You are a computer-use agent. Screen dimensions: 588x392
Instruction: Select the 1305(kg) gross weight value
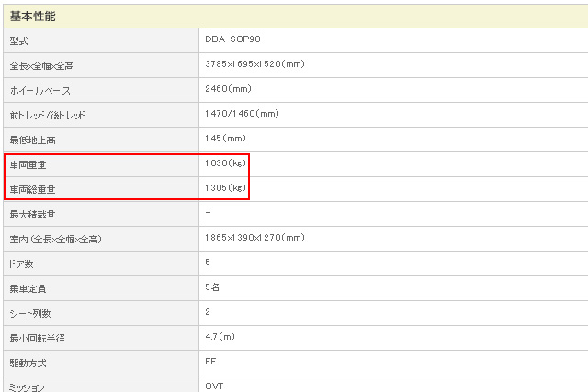[x=226, y=188]
